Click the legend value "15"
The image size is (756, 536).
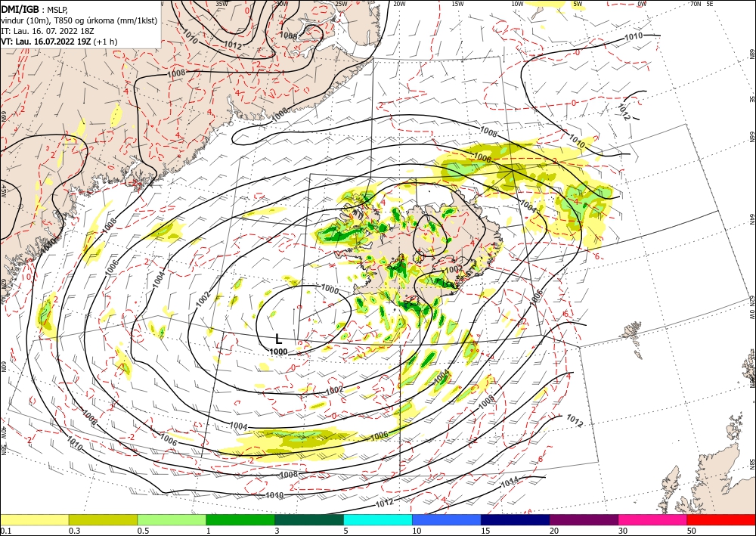(485, 531)
